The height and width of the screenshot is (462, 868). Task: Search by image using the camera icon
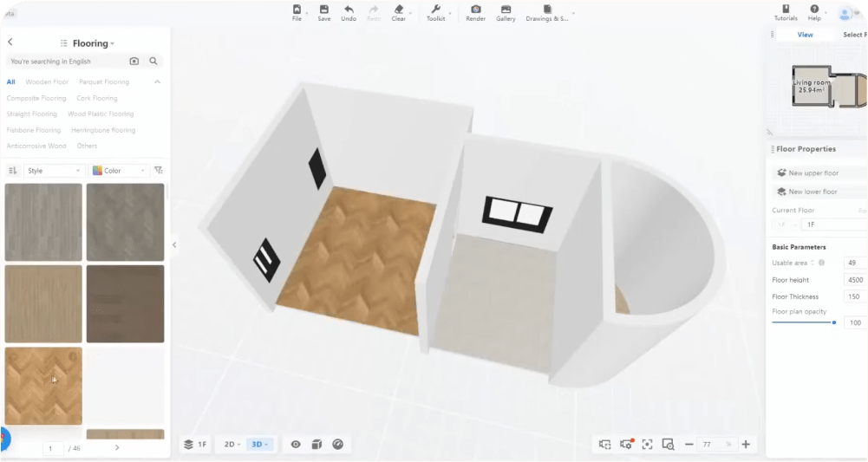(x=134, y=62)
